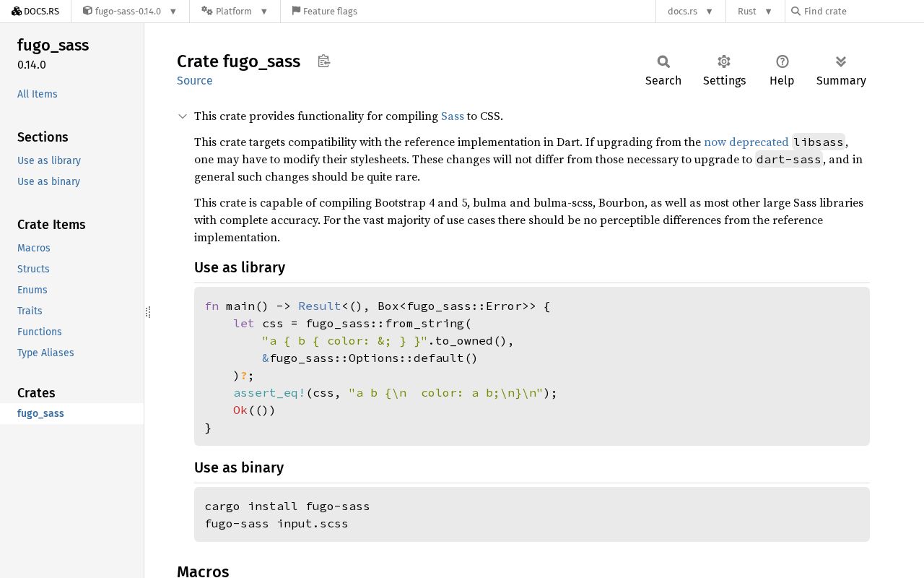
Task: Click the 'Use as library' heading
Action: (240, 267)
